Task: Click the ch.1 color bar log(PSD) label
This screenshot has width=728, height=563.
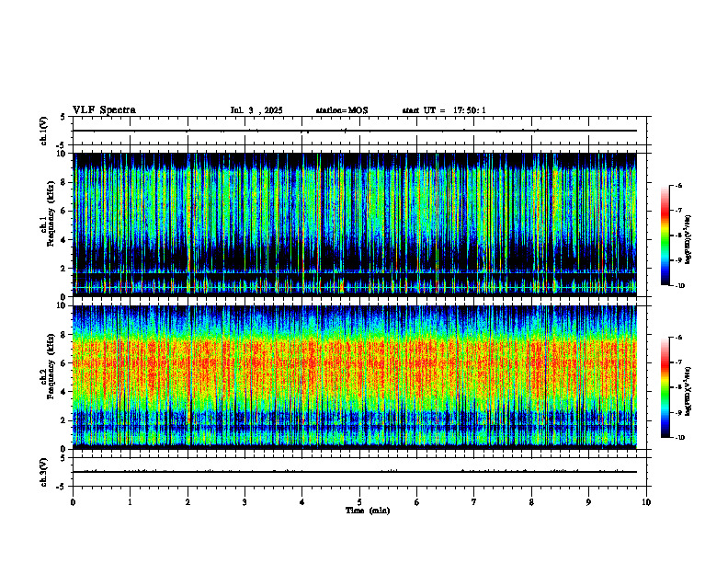Action: tap(688, 240)
